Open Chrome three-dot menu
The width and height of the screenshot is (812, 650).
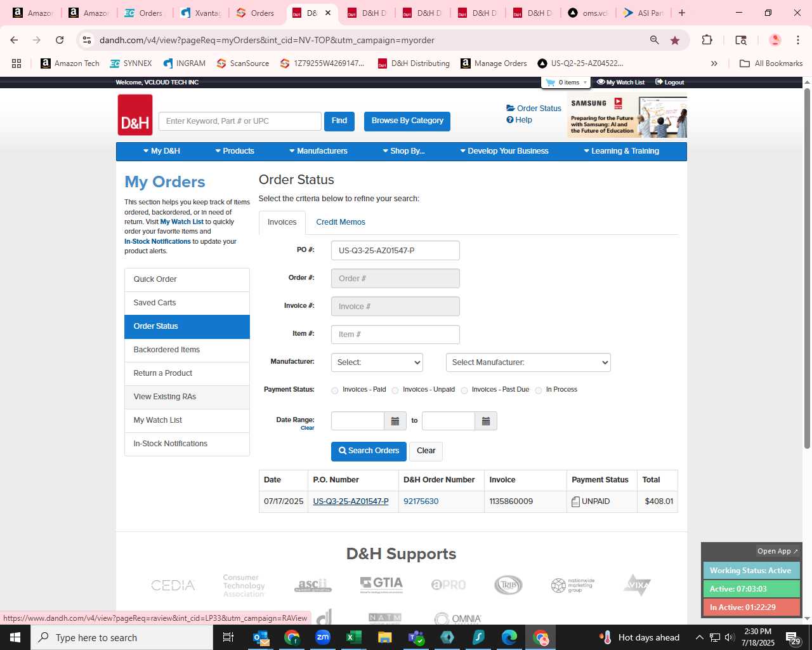tap(797, 40)
